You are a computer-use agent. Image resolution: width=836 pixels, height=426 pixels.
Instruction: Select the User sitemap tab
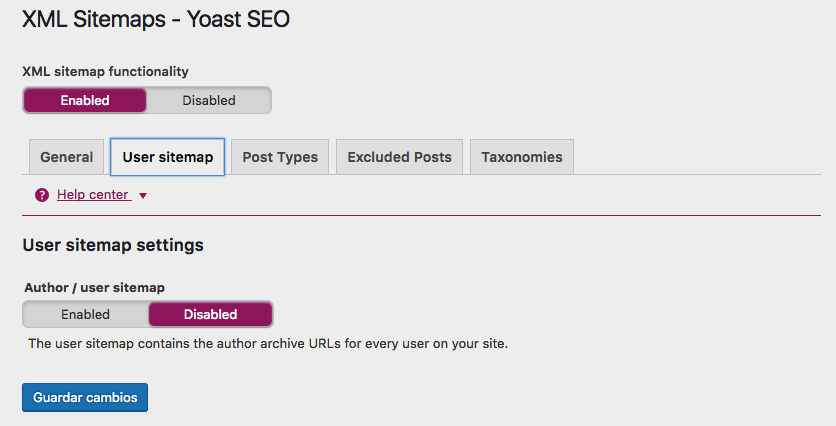pos(167,157)
